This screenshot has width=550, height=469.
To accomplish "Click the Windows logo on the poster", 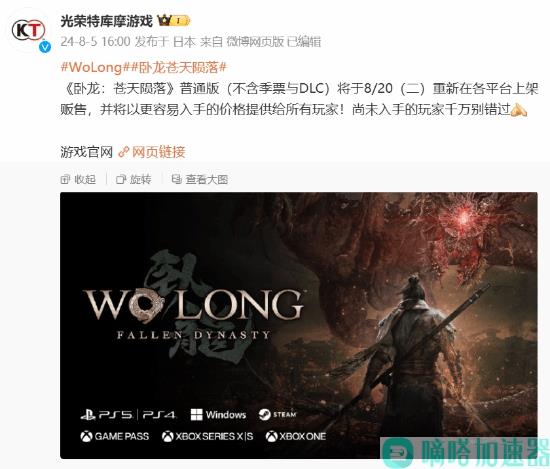I will pos(218,415).
